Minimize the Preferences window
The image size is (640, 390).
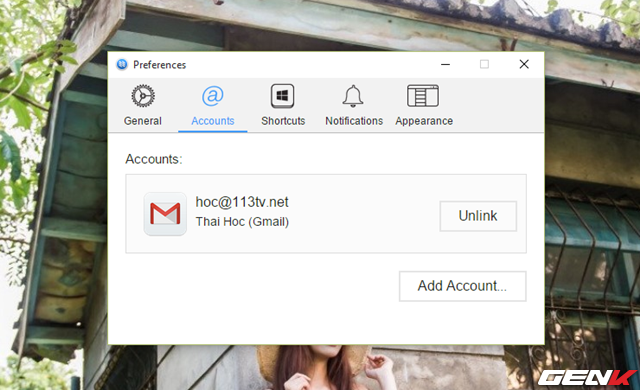pyautogui.click(x=445, y=64)
